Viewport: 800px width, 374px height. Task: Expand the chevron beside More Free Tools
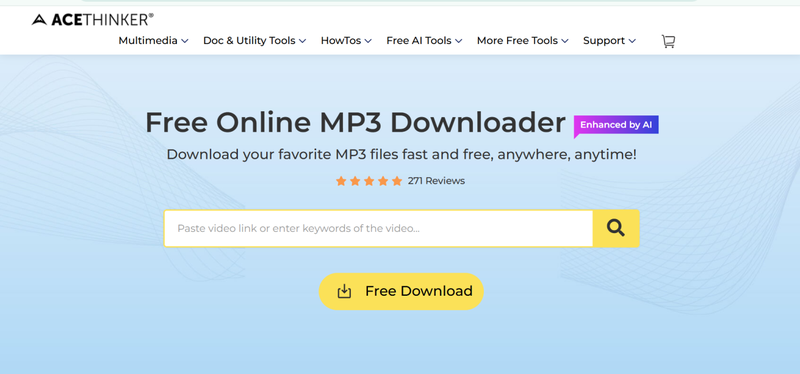point(565,41)
